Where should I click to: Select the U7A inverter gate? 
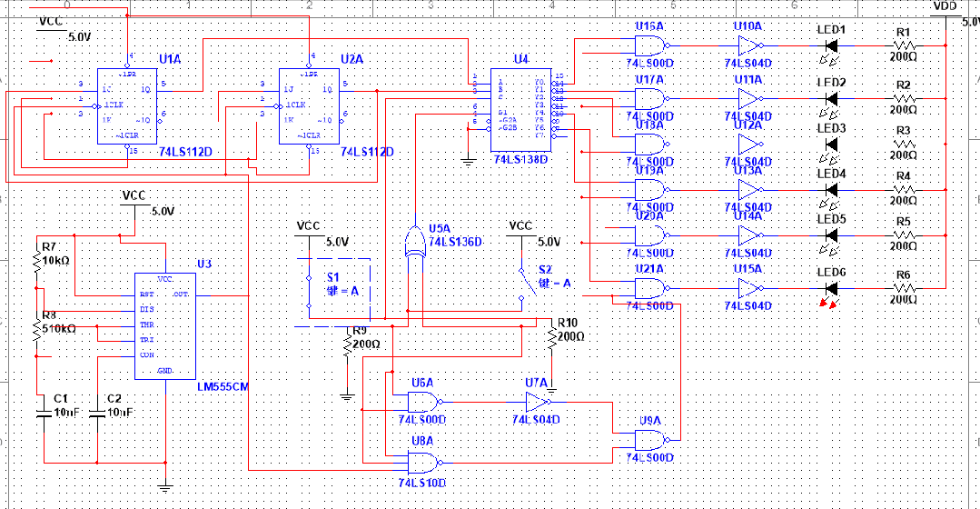click(539, 402)
